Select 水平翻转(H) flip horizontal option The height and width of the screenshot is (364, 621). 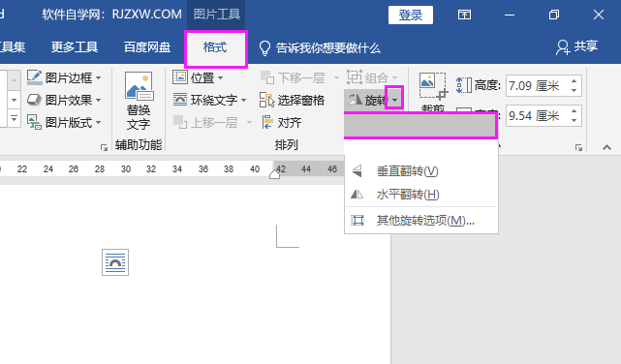pyautogui.click(x=421, y=195)
